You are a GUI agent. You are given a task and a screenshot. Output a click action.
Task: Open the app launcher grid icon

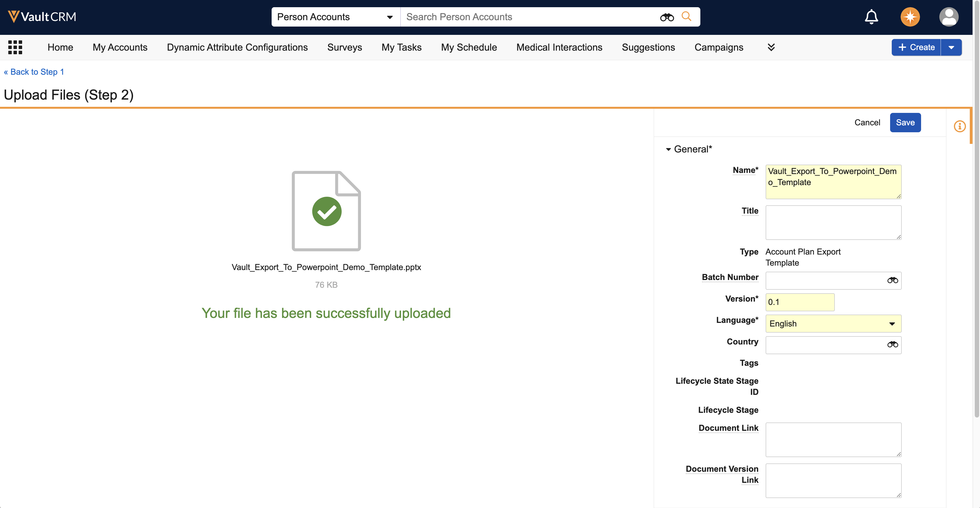(x=15, y=47)
